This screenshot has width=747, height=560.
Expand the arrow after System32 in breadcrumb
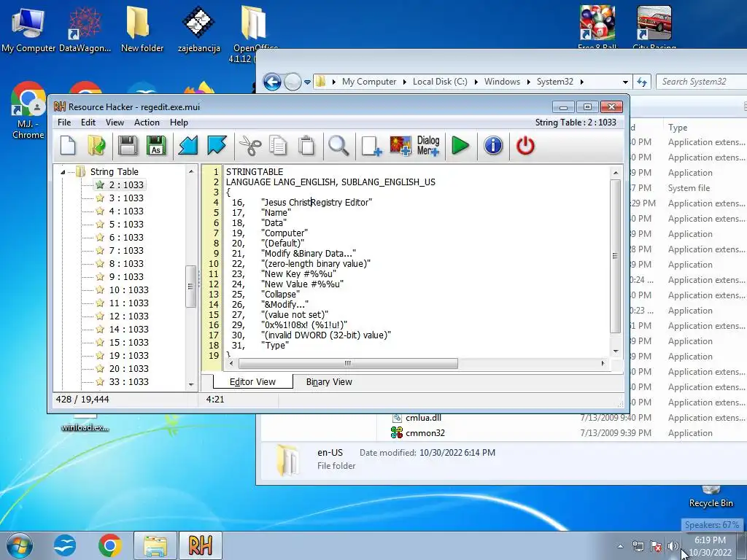(581, 82)
